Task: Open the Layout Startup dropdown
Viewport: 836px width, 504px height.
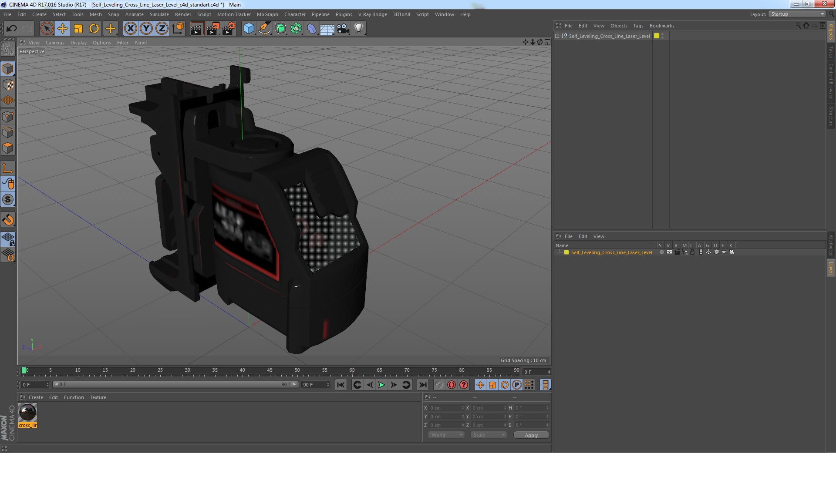Action: pos(797,14)
